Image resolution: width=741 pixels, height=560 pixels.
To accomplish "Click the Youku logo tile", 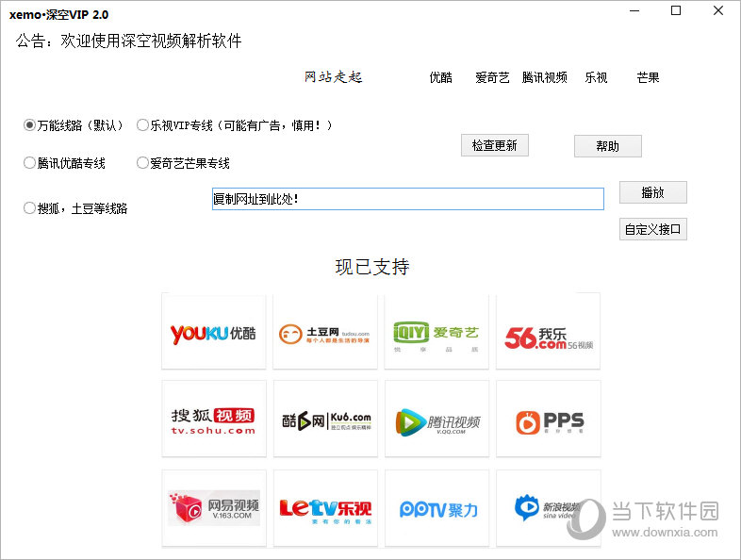I will pyautogui.click(x=214, y=331).
